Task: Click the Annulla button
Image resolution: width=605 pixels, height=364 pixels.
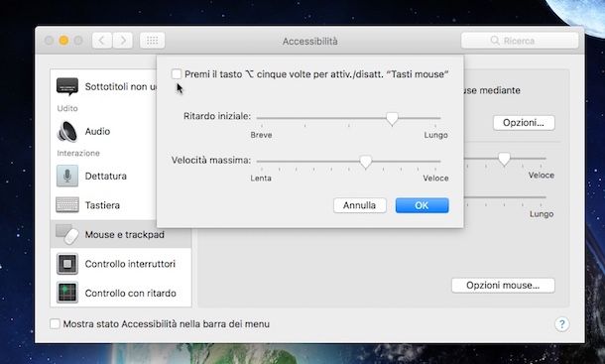Action: (x=360, y=205)
